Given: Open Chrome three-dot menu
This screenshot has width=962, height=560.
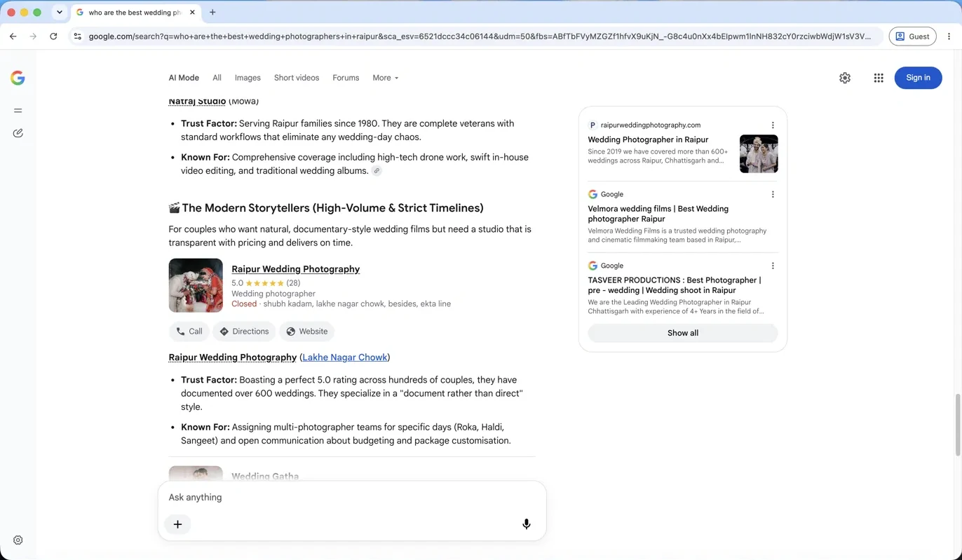Looking at the screenshot, I should point(949,36).
